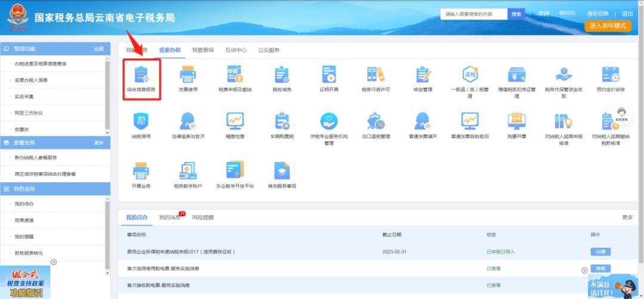Click the 退出 logout link

click(627, 14)
